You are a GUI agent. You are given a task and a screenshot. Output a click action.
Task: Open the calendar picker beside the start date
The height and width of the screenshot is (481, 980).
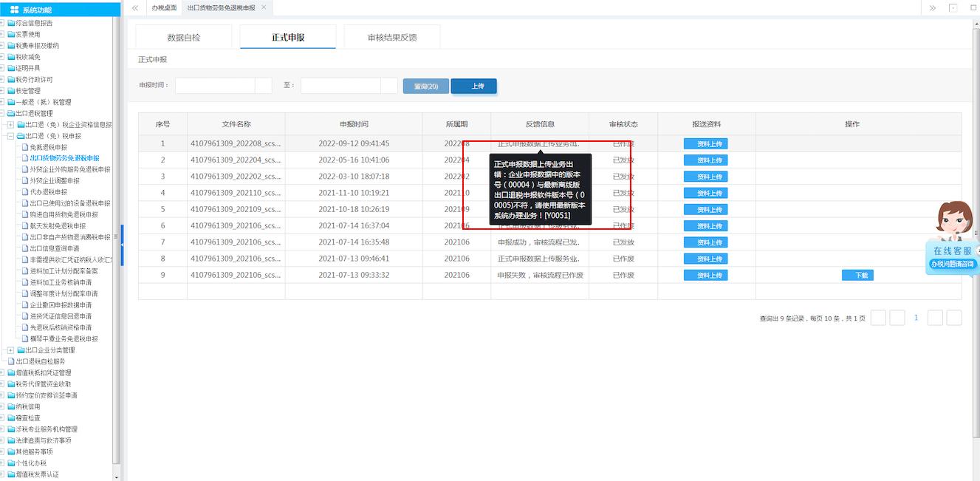pos(264,86)
